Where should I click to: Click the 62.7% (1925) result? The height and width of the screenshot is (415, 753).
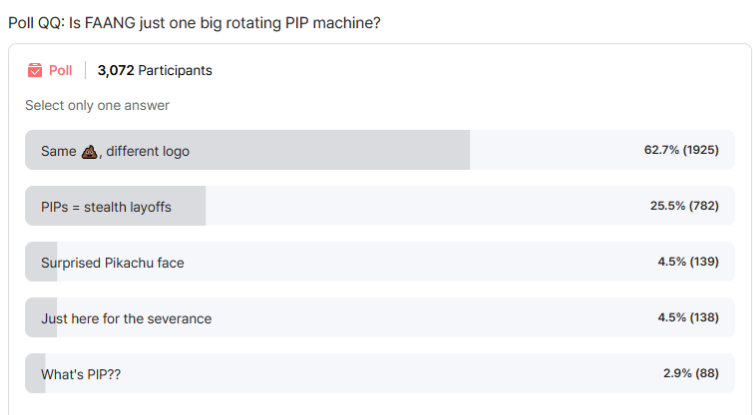pos(681,150)
